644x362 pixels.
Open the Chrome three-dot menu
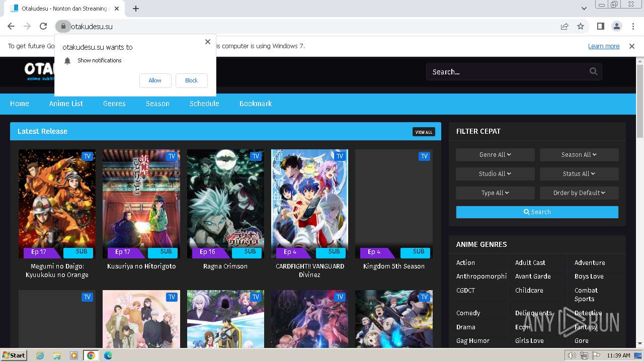click(632, 26)
